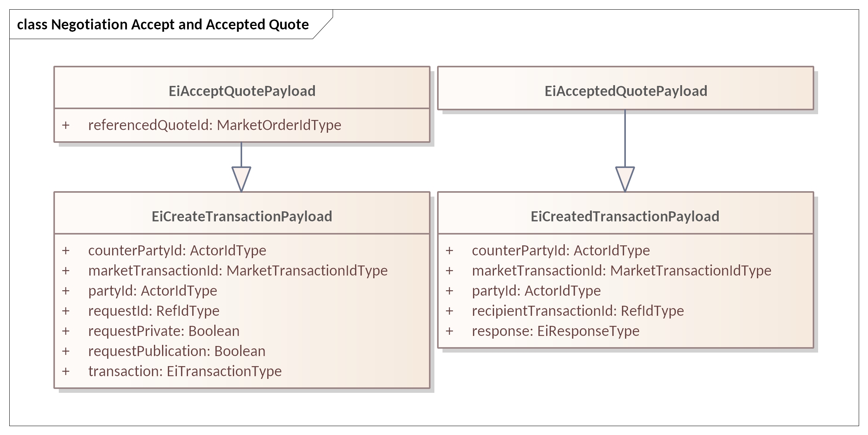This screenshot has height=435, width=868.
Task: Select the response: EiResponseType attribute
Action: [555, 331]
